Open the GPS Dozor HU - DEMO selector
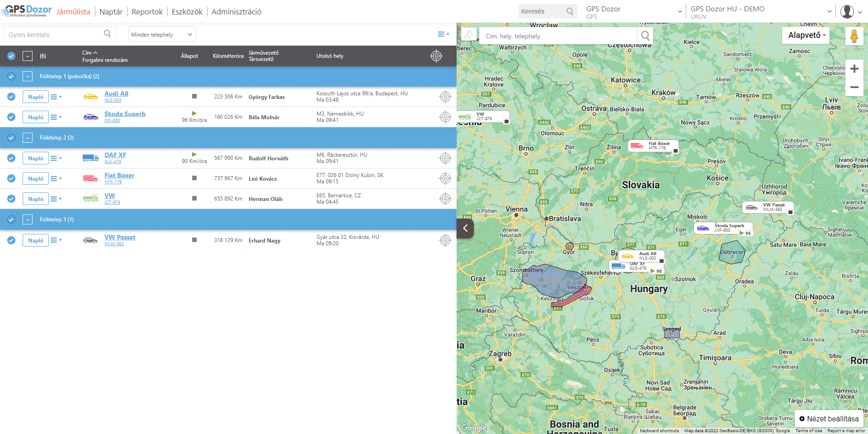The width and height of the screenshot is (868, 434). coord(761,12)
